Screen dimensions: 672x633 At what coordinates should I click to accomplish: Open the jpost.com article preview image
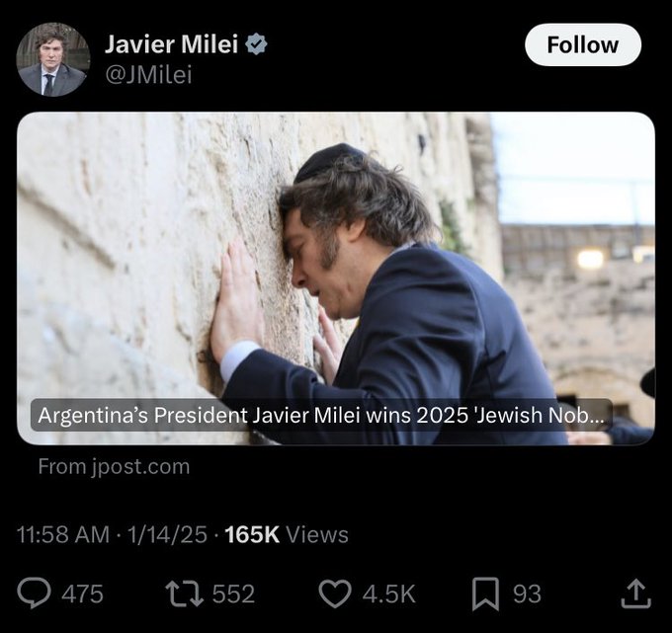click(x=336, y=257)
